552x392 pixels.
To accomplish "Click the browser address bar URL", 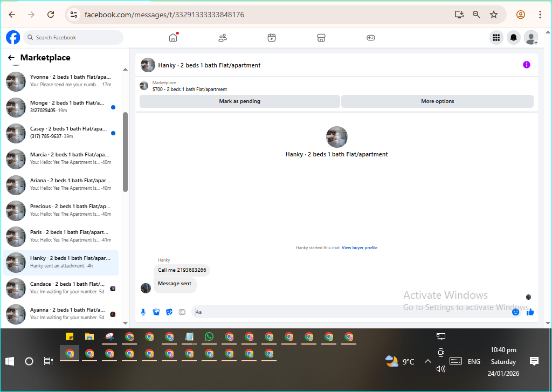I will [x=164, y=15].
